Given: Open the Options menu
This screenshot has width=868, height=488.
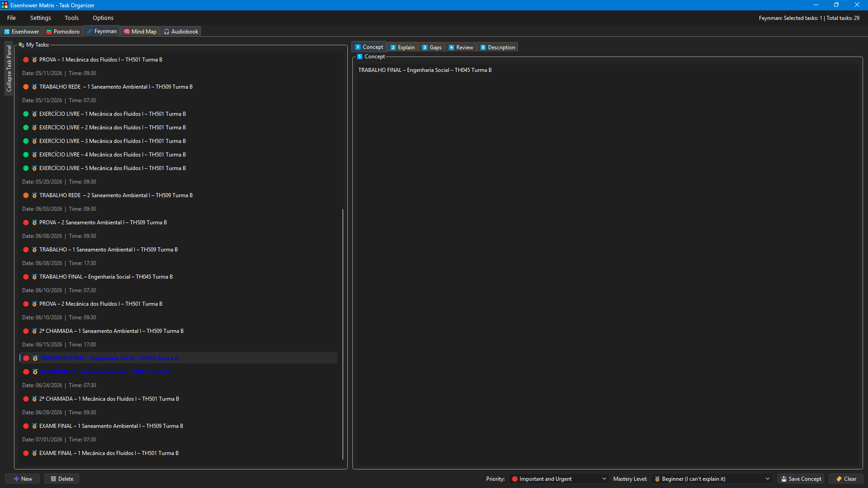Looking at the screenshot, I should coord(103,18).
